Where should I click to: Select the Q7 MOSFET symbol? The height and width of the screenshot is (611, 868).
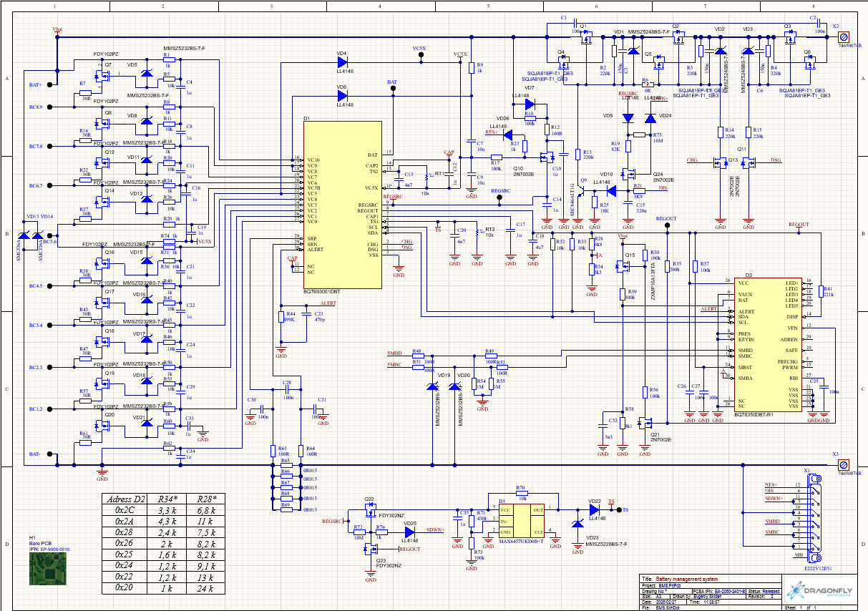coord(101,76)
